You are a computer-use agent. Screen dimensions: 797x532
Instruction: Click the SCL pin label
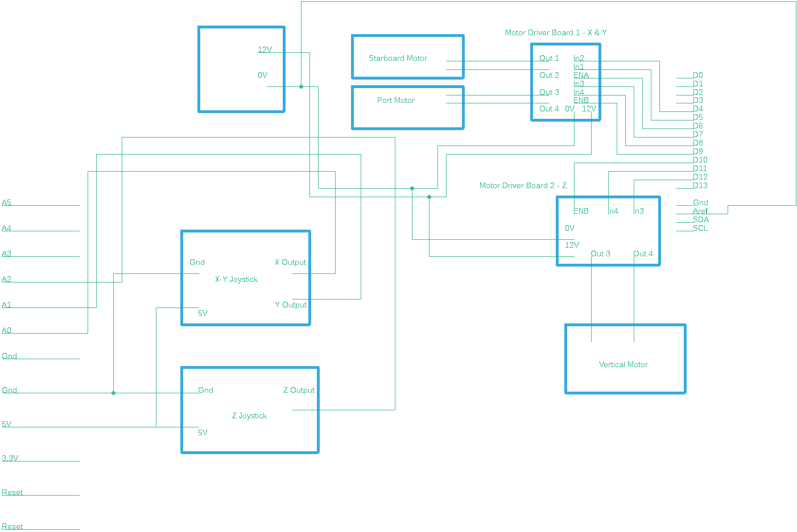[x=700, y=228]
